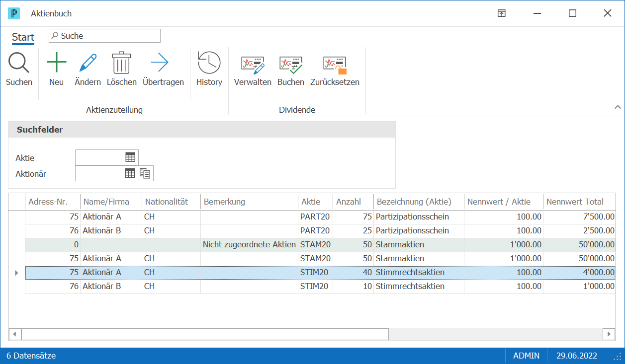
Task: Sort by the Adress-Nr. column header
Action: [x=53, y=202]
